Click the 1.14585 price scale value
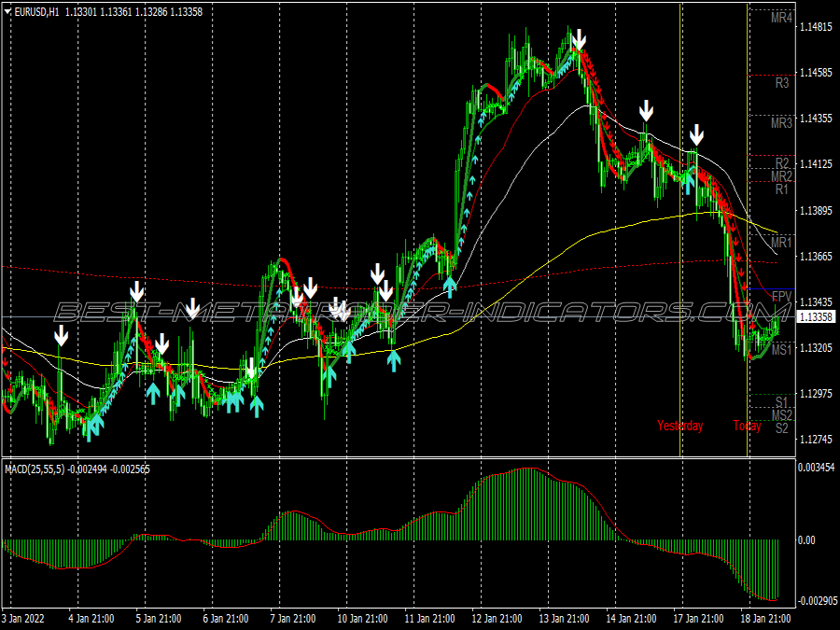Screen dimensions: 840x630 [816, 72]
